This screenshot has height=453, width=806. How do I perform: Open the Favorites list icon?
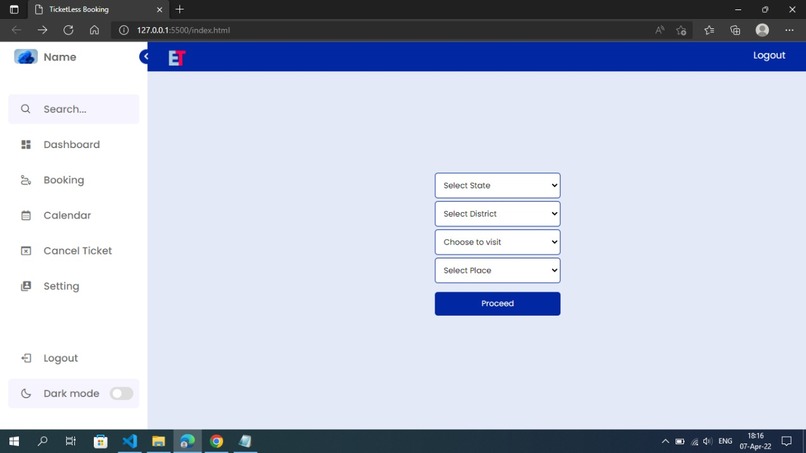tap(709, 30)
